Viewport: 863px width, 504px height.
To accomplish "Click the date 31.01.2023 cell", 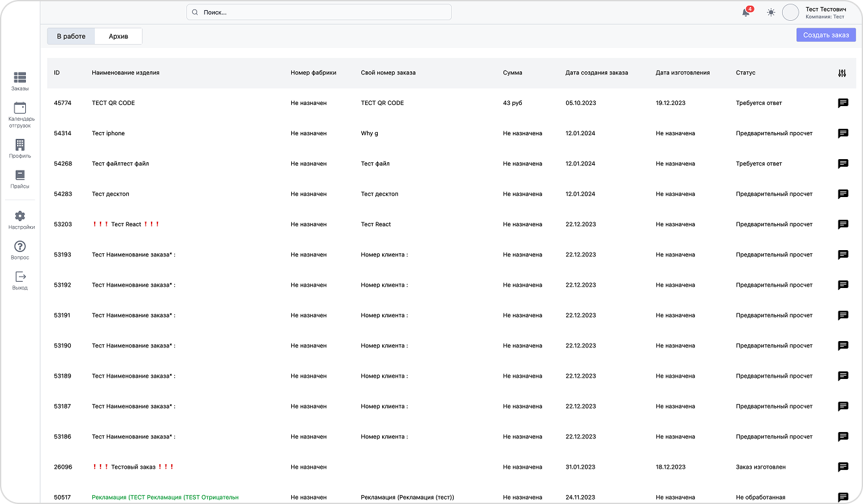I will click(581, 467).
